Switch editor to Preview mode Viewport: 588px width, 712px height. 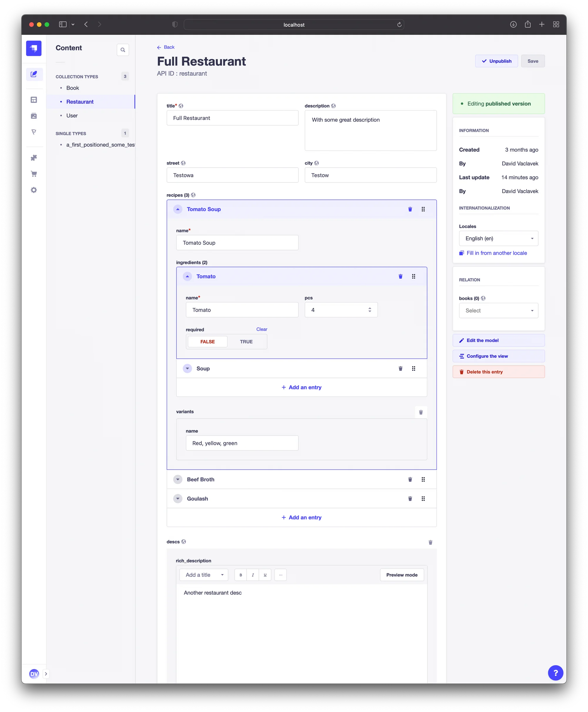402,575
